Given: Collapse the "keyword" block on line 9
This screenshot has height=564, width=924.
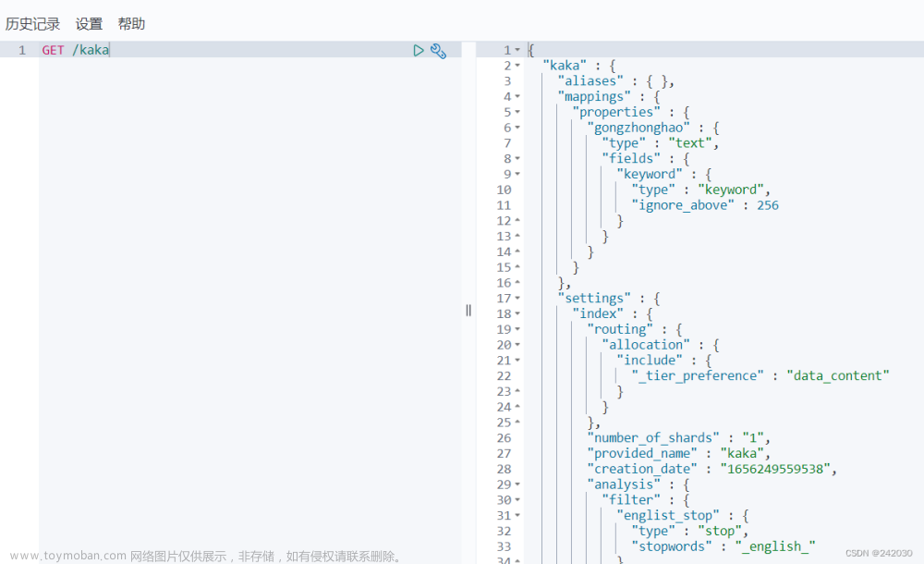Looking at the screenshot, I should (x=517, y=174).
